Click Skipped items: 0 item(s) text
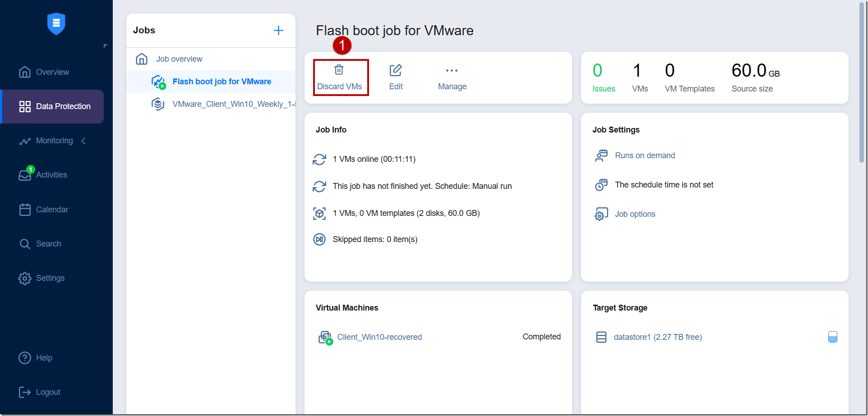868x416 pixels. pos(375,239)
